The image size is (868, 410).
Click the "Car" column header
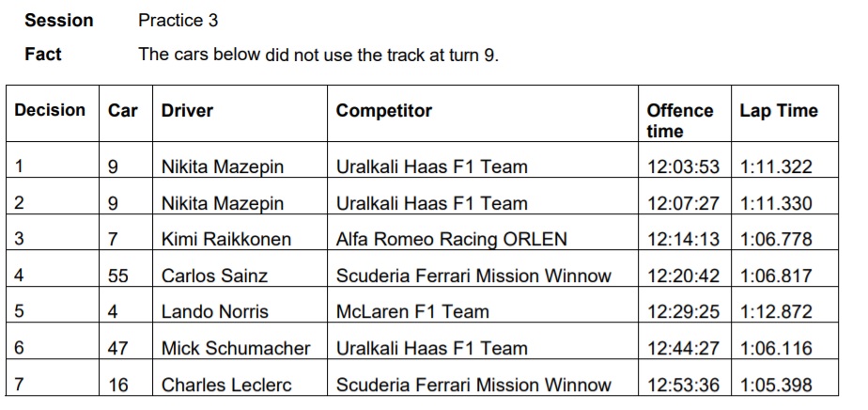pyautogui.click(x=123, y=111)
